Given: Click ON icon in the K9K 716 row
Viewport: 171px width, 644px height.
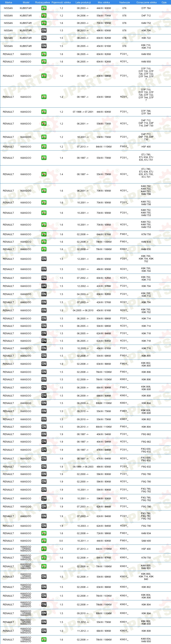Looking at the screenshot, I should click(x=44, y=348).
